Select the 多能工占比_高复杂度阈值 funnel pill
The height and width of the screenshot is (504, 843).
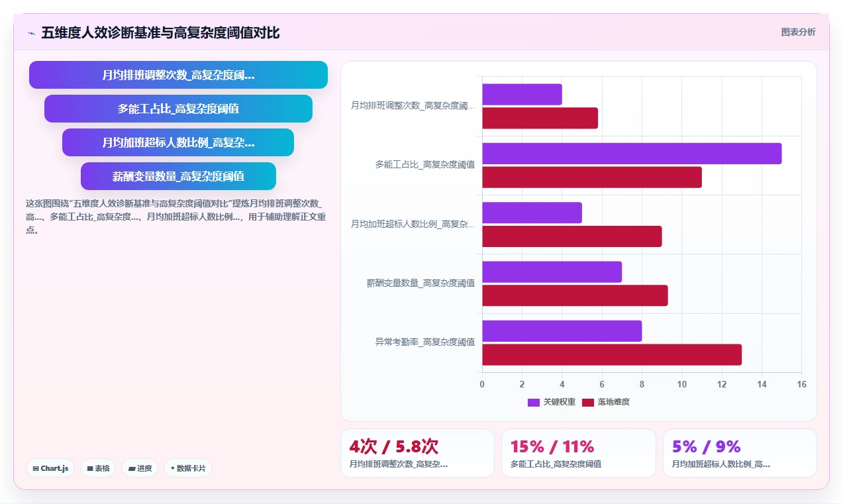tap(178, 109)
